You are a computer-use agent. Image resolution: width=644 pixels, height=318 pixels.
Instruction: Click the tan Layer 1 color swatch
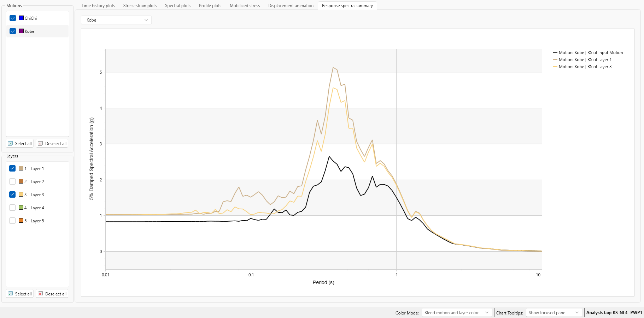(21, 168)
